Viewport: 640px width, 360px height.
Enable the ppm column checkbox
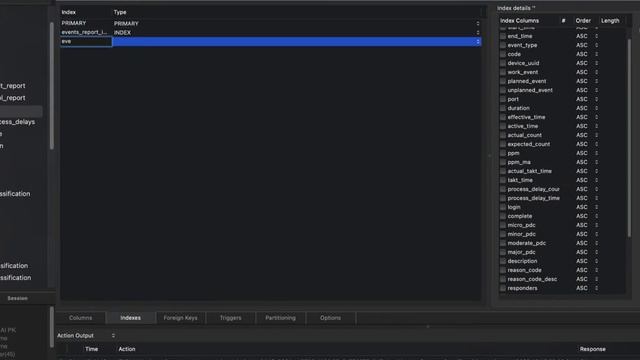tap(503, 153)
